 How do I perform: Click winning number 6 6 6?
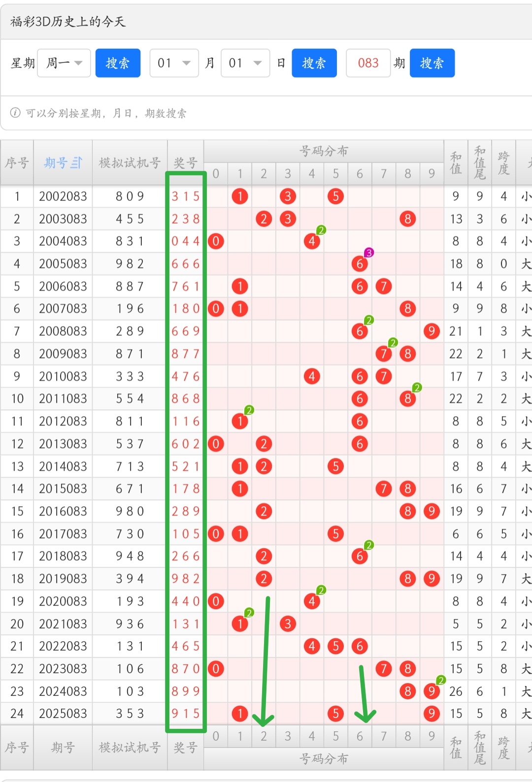[x=186, y=264]
